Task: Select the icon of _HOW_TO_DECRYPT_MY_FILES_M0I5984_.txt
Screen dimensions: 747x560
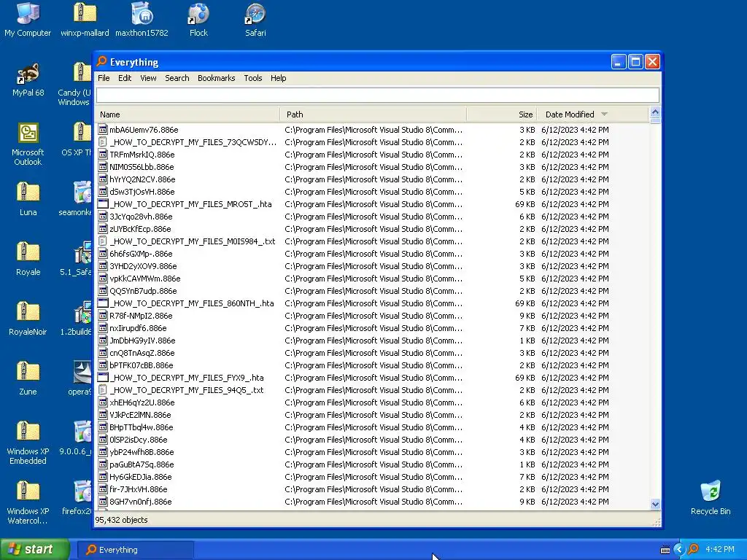Action: pyautogui.click(x=102, y=241)
